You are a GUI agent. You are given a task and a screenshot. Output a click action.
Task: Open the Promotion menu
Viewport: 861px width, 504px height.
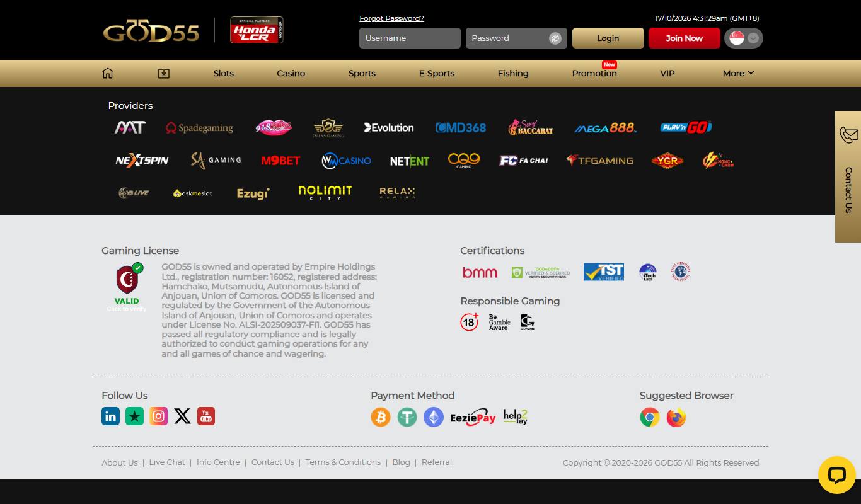[x=594, y=73]
